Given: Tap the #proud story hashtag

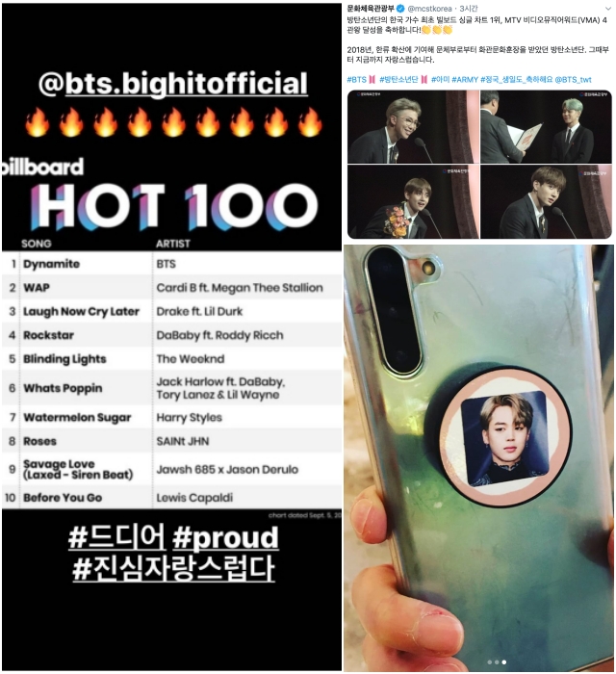Looking at the screenshot, I should tap(225, 537).
